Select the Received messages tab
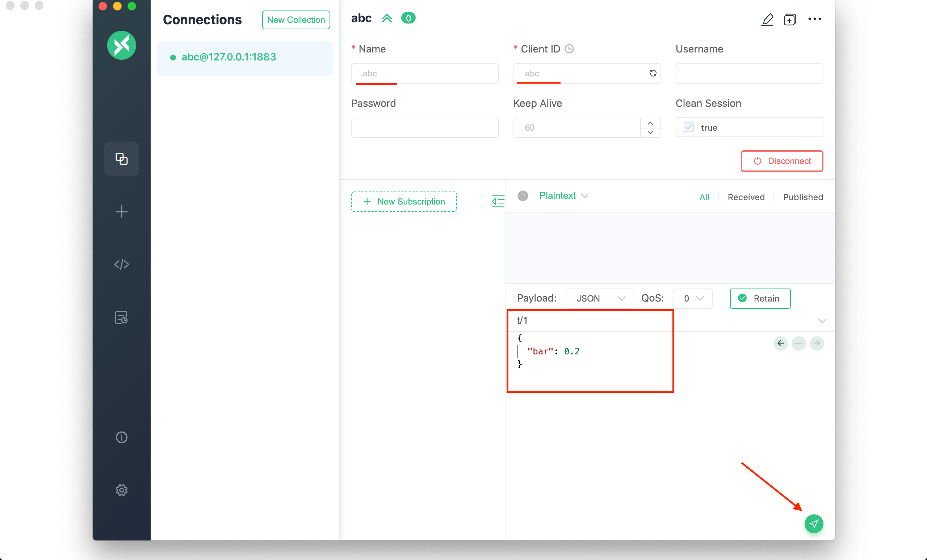The width and height of the screenshot is (927, 560). pos(746,197)
